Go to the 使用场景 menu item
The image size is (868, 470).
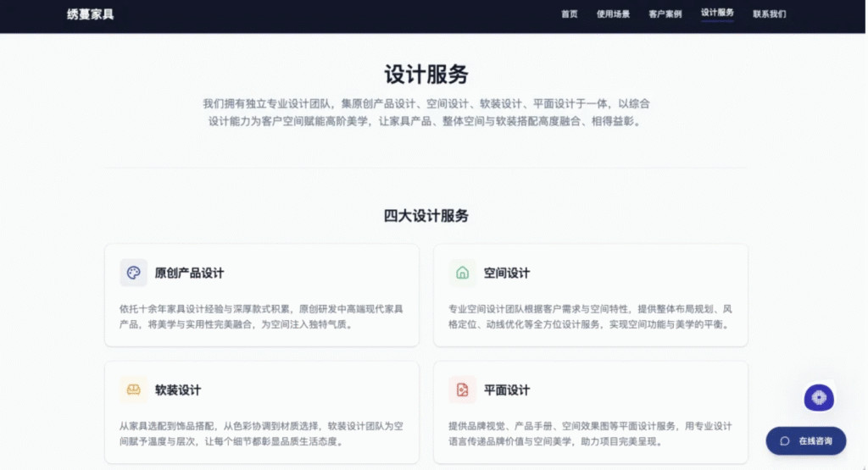pos(613,14)
